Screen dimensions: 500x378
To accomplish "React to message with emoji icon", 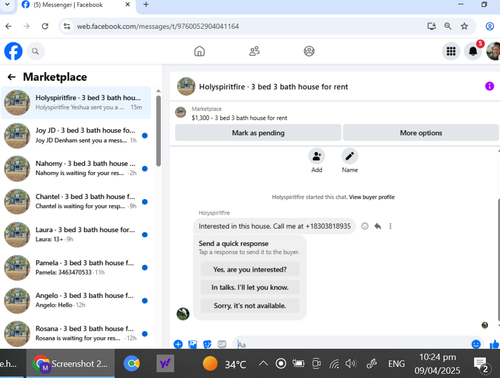I will pyautogui.click(x=365, y=226).
